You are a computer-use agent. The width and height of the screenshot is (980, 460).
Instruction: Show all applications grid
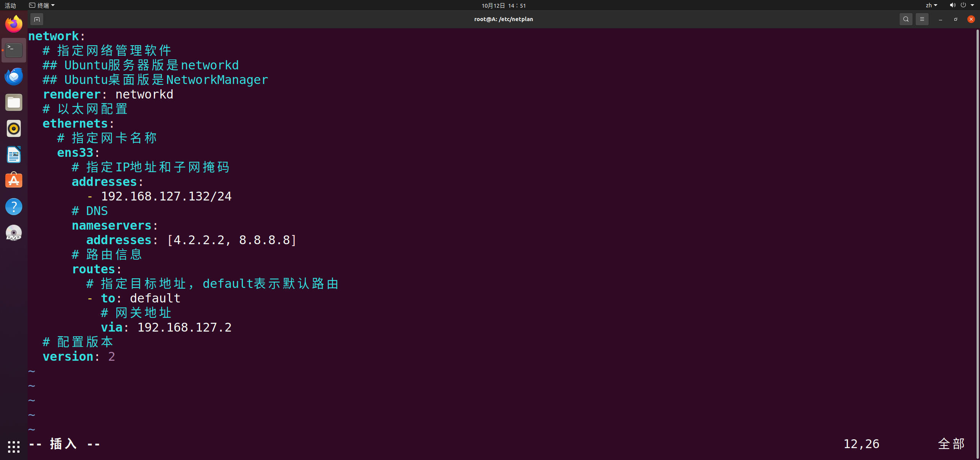(x=14, y=447)
